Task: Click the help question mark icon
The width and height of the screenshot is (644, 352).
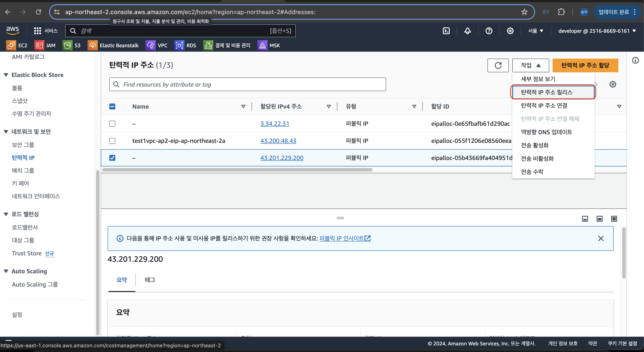Action: pos(489,31)
